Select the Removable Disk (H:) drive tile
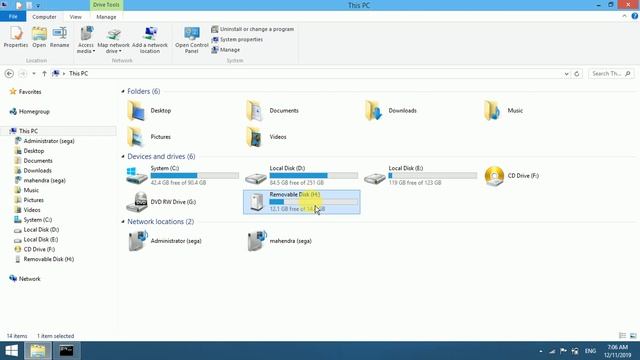The width and height of the screenshot is (640, 360). pyautogui.click(x=302, y=202)
